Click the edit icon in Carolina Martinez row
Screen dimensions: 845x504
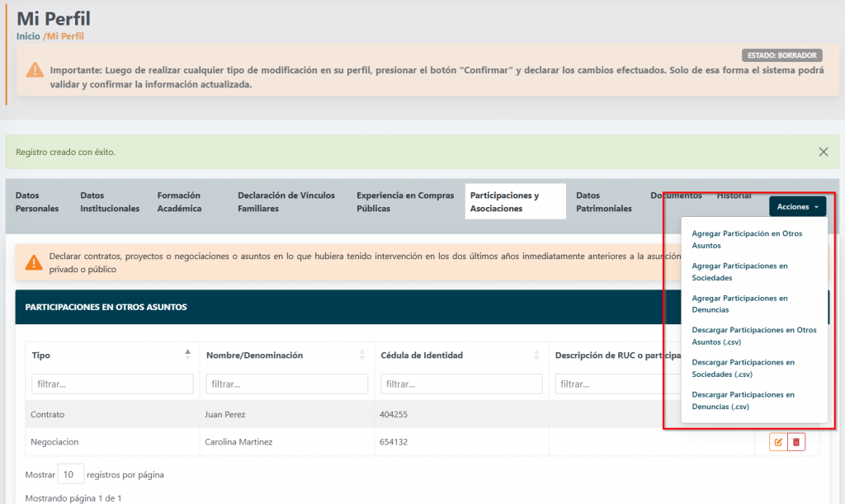point(778,442)
